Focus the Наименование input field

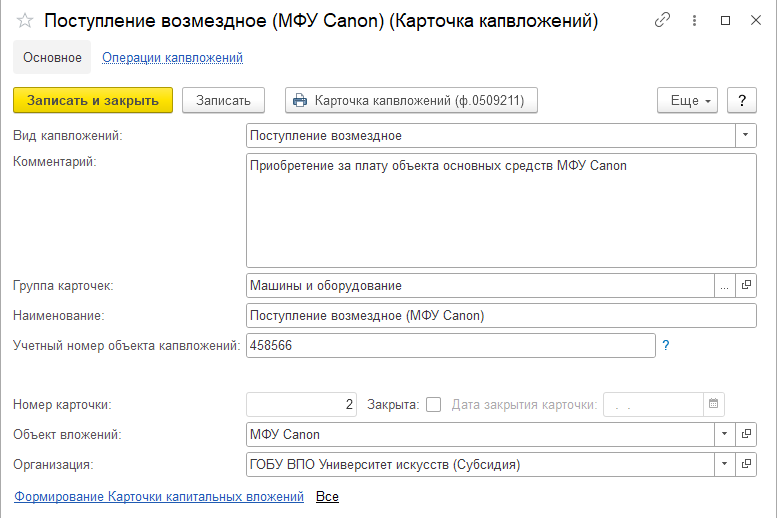click(x=501, y=316)
